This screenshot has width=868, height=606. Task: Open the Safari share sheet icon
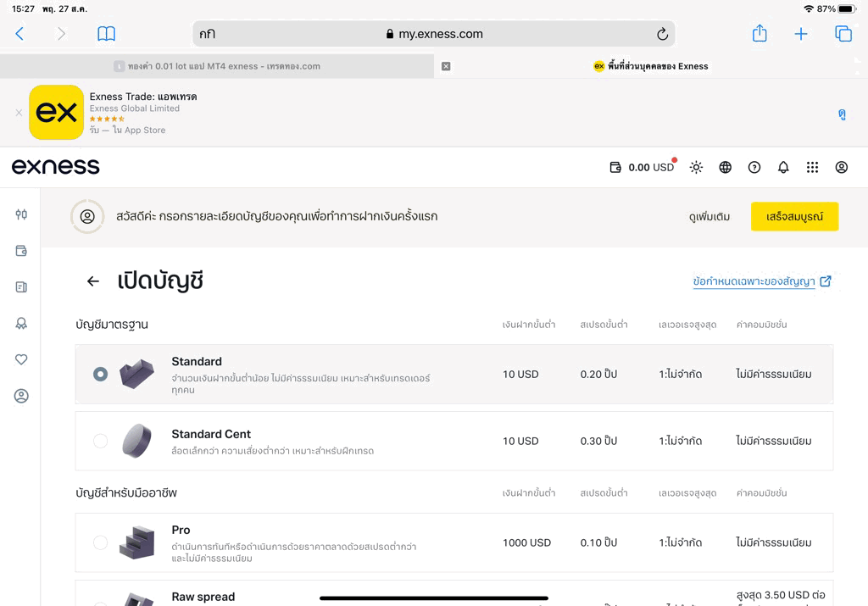point(759,33)
